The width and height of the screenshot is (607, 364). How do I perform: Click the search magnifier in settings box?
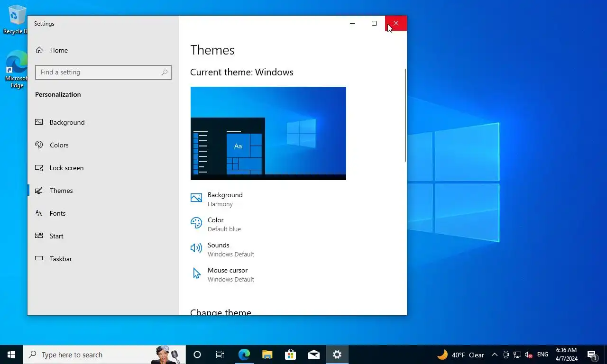[x=165, y=72]
